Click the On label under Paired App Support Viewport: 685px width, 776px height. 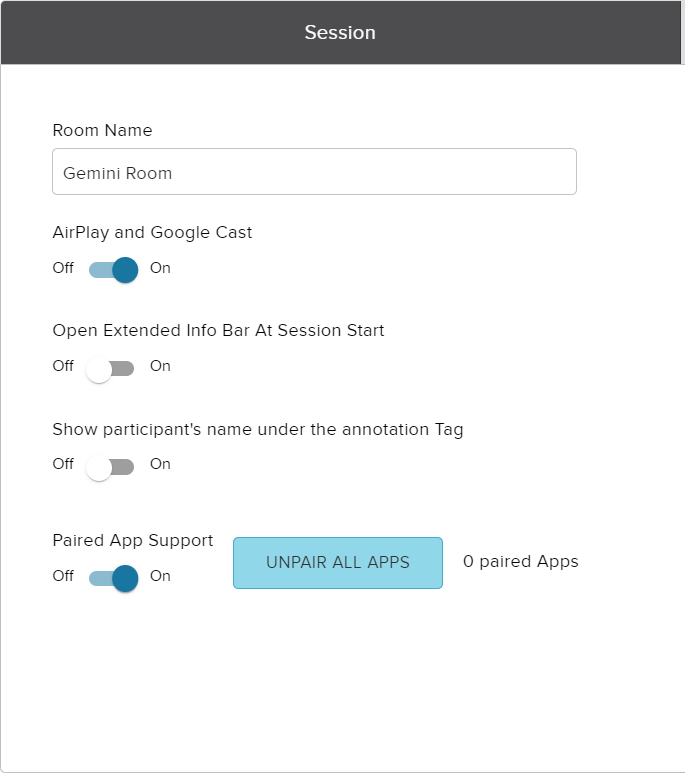pyautogui.click(x=160, y=576)
